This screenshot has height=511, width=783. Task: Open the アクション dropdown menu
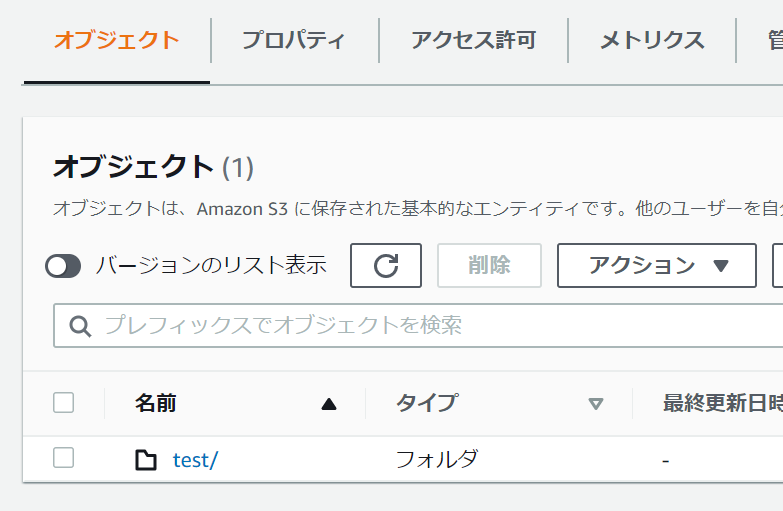click(656, 265)
